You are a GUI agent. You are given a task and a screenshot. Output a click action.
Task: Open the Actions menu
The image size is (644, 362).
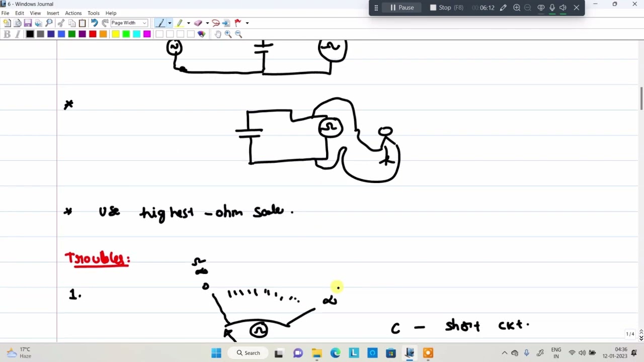point(73,13)
